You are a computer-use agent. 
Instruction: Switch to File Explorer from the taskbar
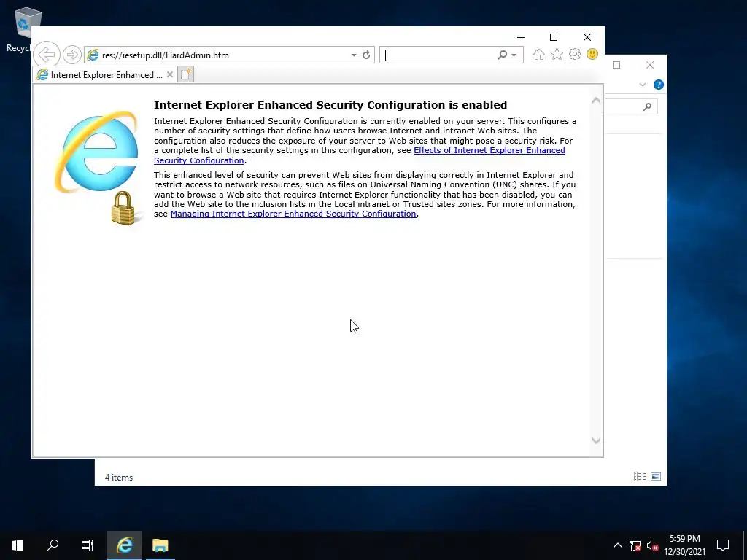click(x=160, y=545)
